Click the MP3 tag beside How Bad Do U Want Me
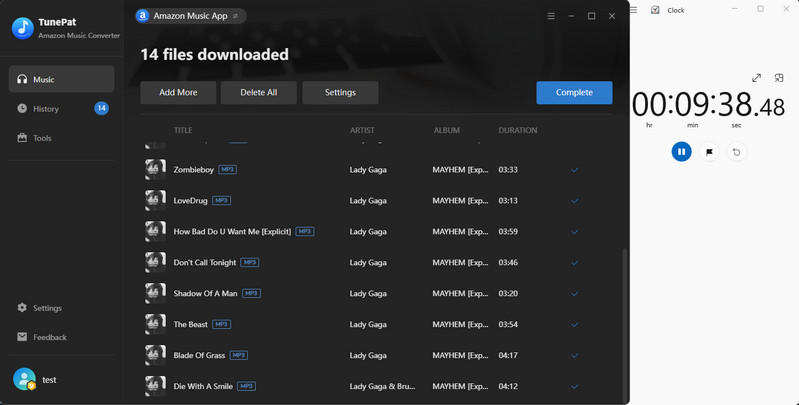Viewport: 799px width, 405px height. tap(305, 231)
